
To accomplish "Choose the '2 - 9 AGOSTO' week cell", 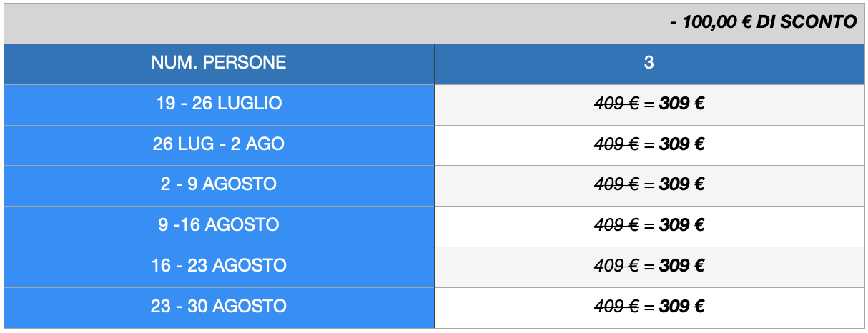I will tap(219, 184).
